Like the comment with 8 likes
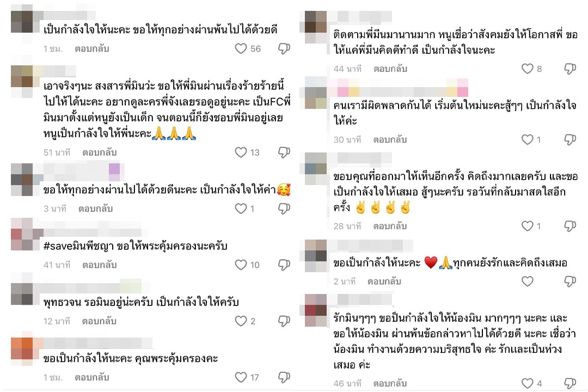The width and height of the screenshot is (588, 392). coord(527,69)
